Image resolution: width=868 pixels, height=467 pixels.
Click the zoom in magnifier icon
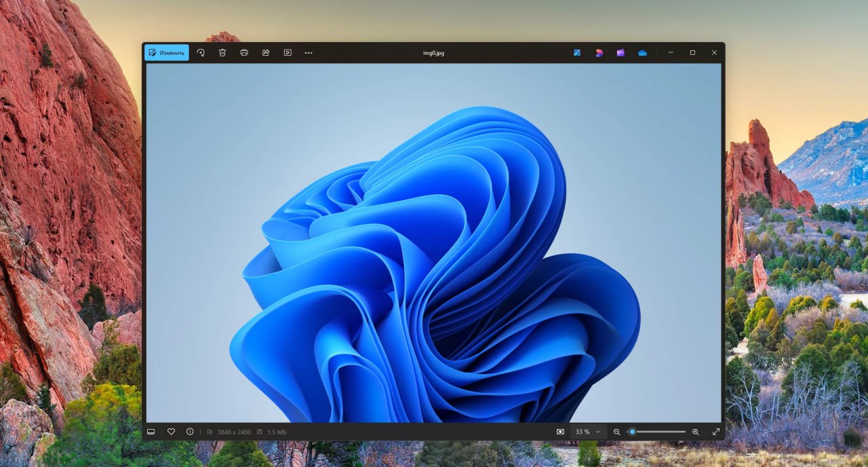[695, 432]
